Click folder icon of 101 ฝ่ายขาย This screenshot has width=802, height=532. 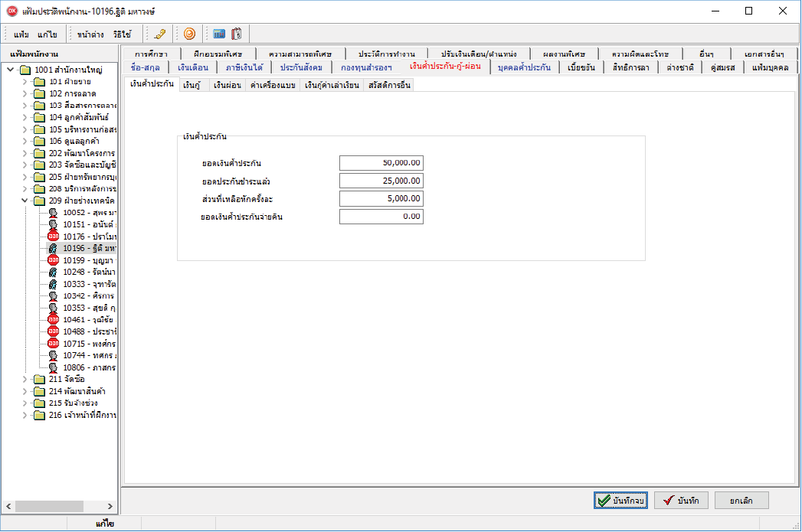click(39, 82)
